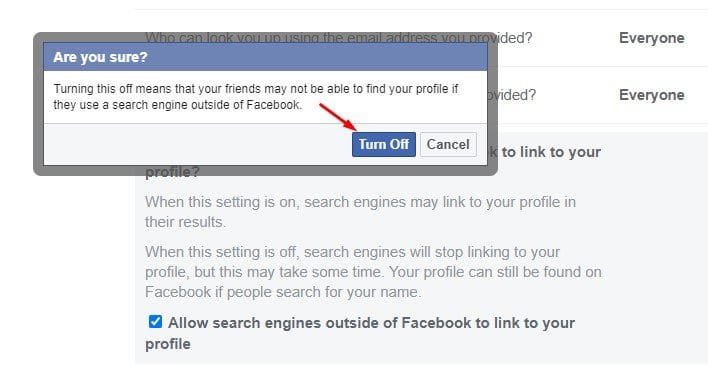Open the Everyone setting for email address lookup
708x369 pixels.
pyautogui.click(x=652, y=38)
